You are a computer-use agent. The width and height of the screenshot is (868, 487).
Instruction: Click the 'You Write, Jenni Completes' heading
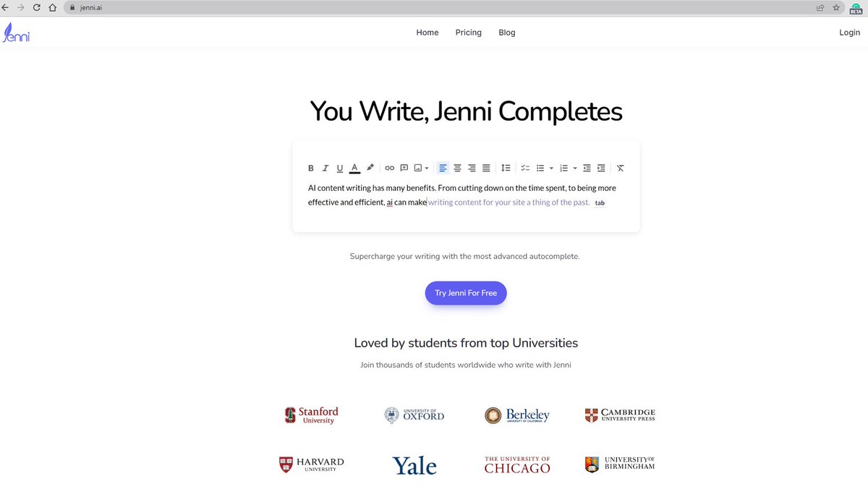pos(466,111)
